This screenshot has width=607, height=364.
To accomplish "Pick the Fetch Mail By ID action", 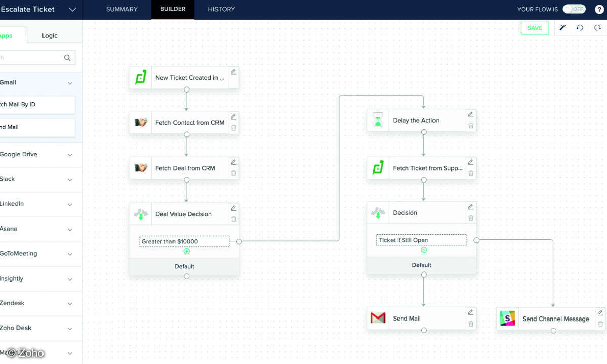I will click(x=37, y=105).
